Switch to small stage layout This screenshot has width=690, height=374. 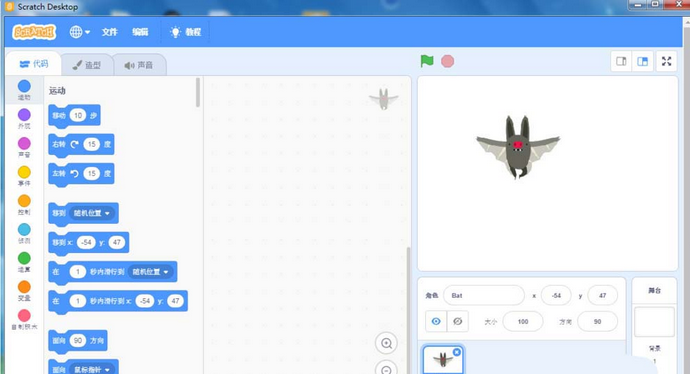click(x=621, y=62)
